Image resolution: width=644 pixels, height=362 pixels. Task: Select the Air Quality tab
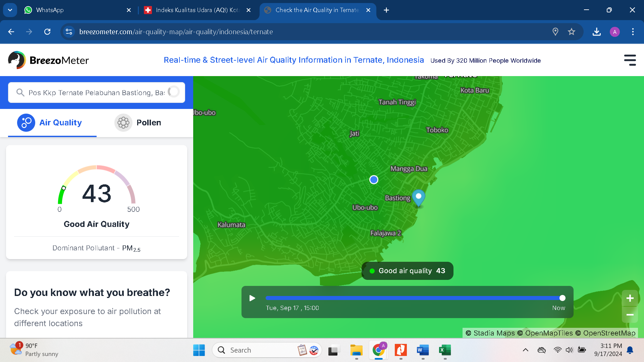[x=52, y=123]
